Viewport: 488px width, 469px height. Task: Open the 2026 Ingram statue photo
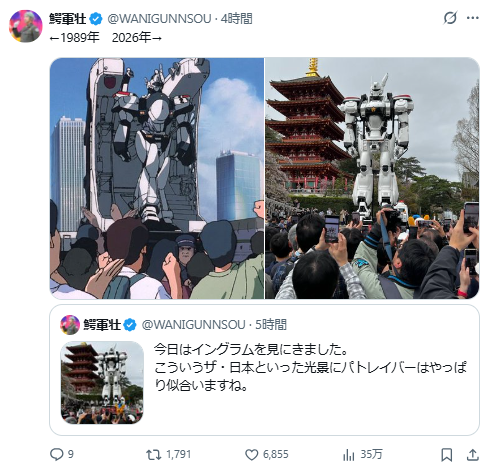tap(372, 178)
